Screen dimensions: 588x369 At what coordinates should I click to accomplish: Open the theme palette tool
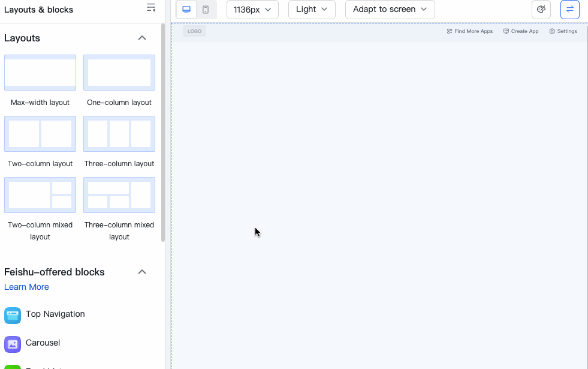[541, 10]
